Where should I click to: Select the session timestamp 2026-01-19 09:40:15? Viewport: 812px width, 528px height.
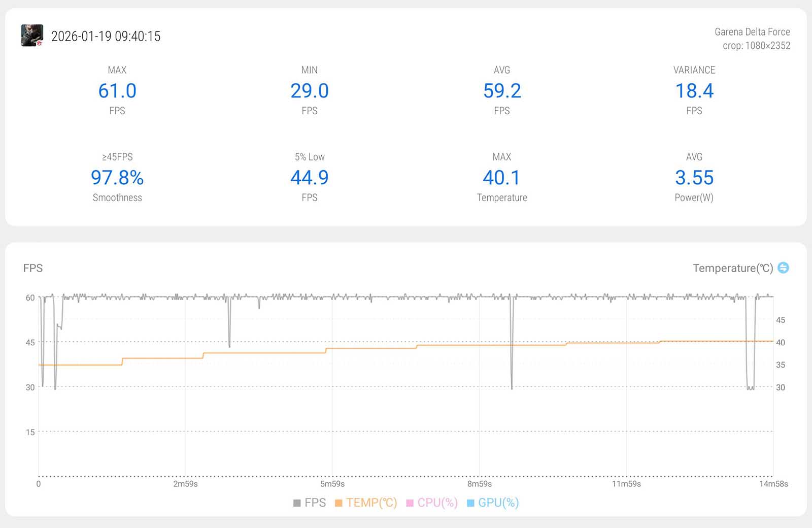coord(106,36)
